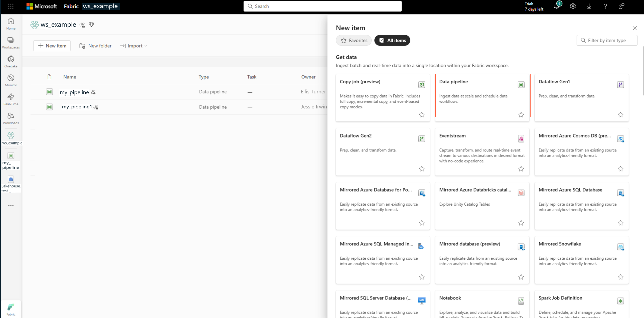Open the my_pipeline1 item link
The height and width of the screenshot is (318, 644).
point(77,107)
